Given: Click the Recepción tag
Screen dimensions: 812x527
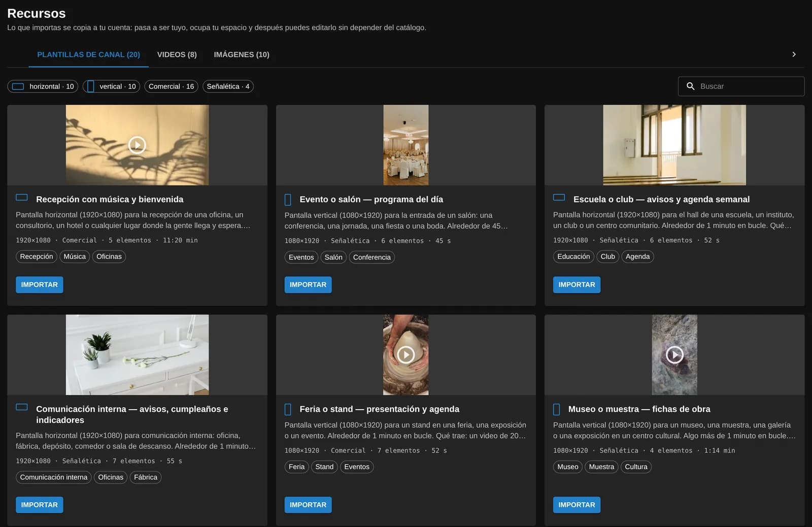Looking at the screenshot, I should click(x=37, y=256).
